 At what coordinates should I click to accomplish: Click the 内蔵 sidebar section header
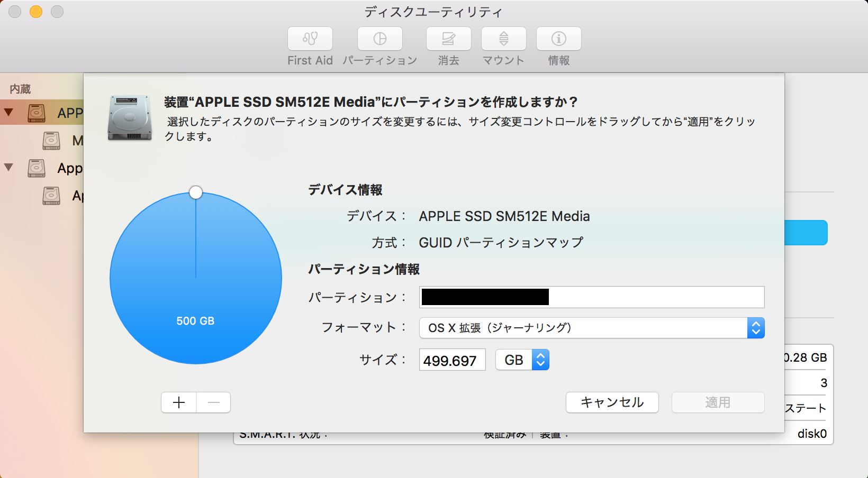[x=20, y=89]
